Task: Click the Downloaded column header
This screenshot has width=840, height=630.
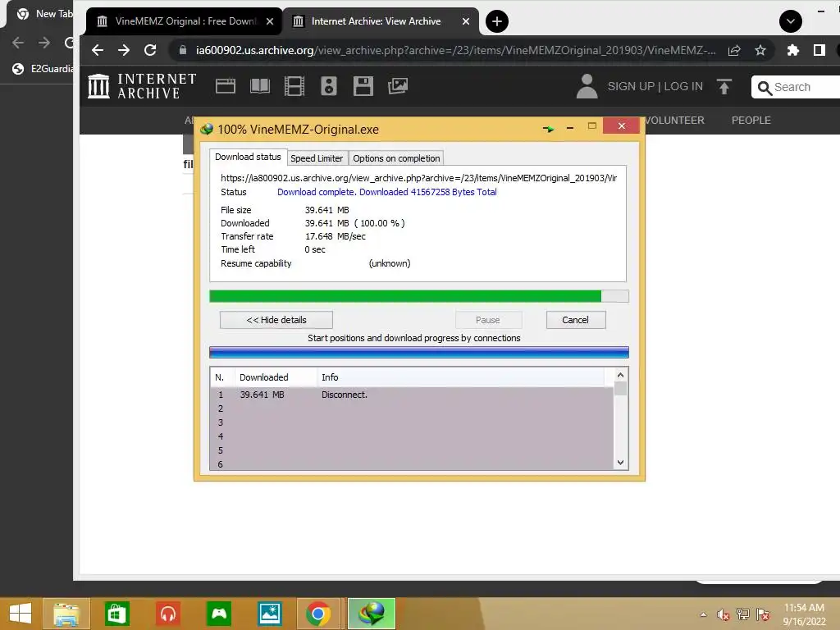Action: tap(276, 377)
